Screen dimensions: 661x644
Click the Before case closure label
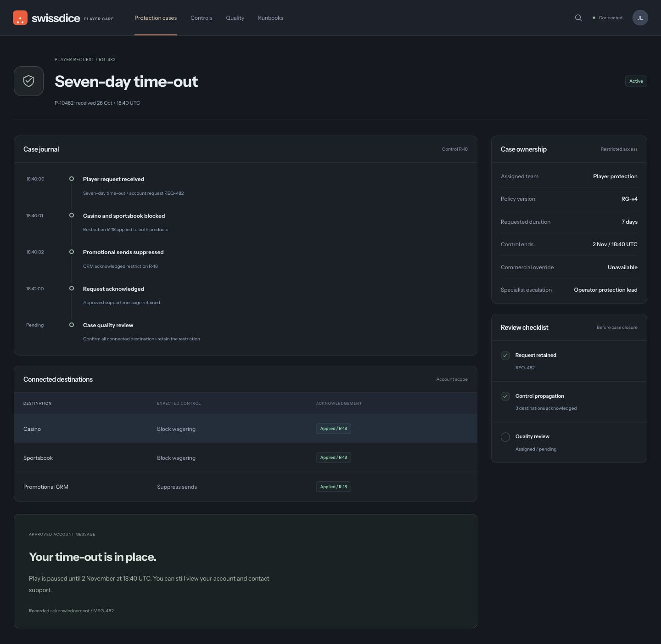tap(617, 328)
